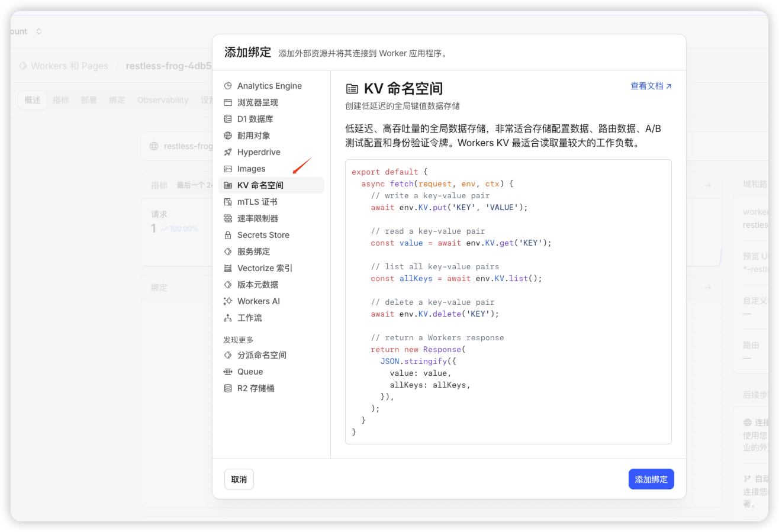Expand the account switcher chevron
Image resolution: width=779 pixels, height=532 pixels.
pyautogui.click(x=39, y=31)
